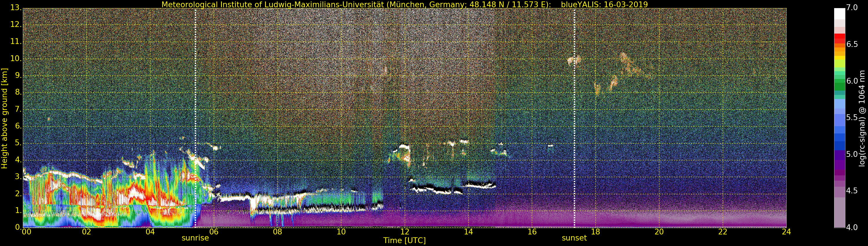Click the white dotted sunrise marker line
The image size is (868, 246).
tap(195, 118)
